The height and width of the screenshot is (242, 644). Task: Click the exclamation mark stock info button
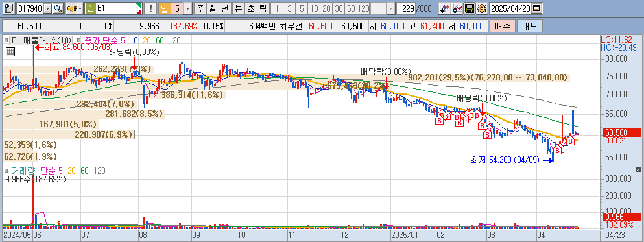point(150,8)
